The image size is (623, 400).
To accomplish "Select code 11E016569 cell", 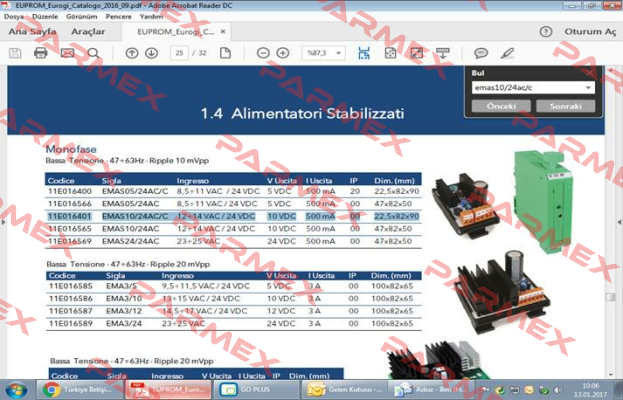I will (x=70, y=242).
